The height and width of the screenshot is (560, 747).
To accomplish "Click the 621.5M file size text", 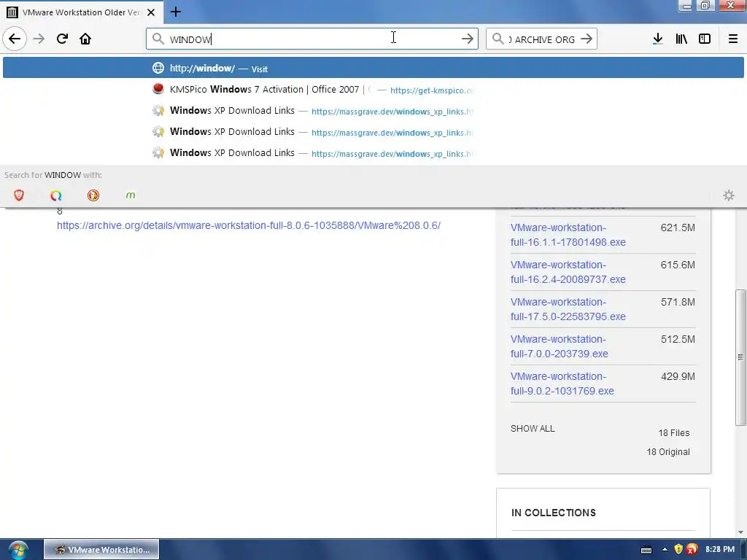I will pos(678,227).
